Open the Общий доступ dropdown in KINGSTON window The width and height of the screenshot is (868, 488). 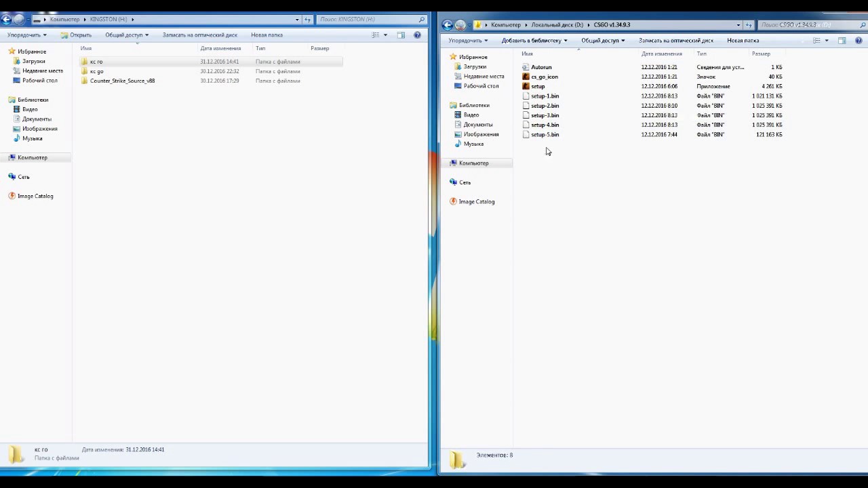[x=127, y=35]
